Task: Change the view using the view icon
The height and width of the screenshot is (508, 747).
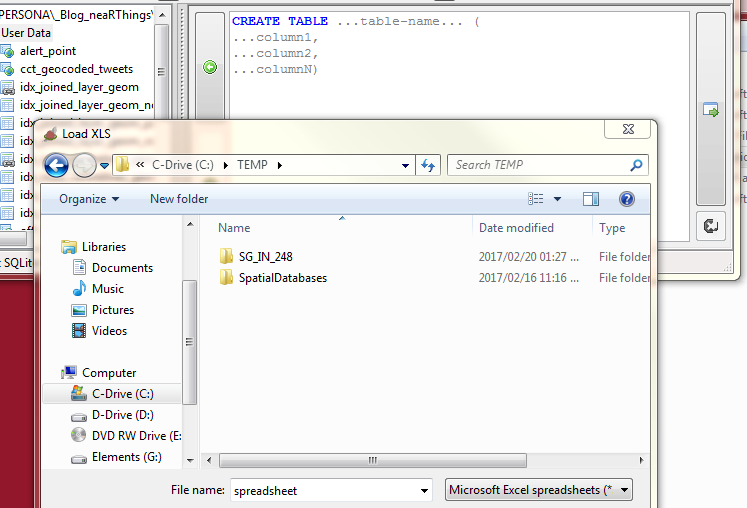Action: click(535, 198)
